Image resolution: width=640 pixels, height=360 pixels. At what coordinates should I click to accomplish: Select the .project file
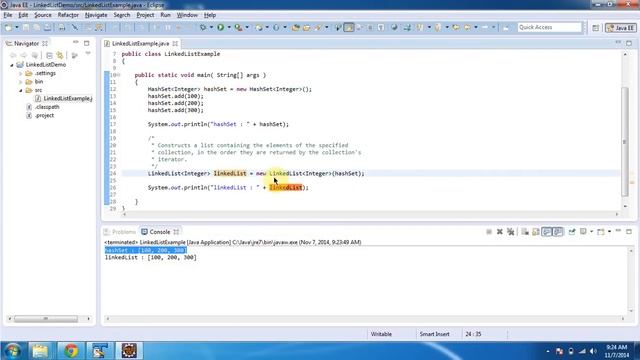40,116
